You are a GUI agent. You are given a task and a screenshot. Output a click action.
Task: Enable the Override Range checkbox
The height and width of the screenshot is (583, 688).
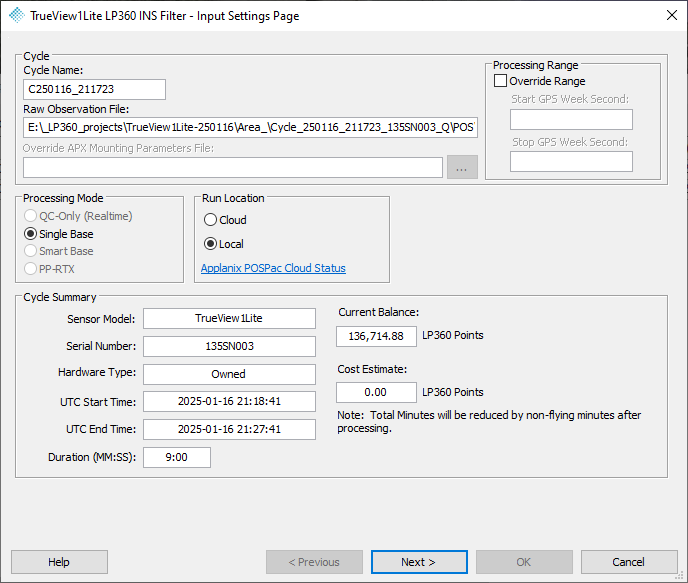[500, 81]
